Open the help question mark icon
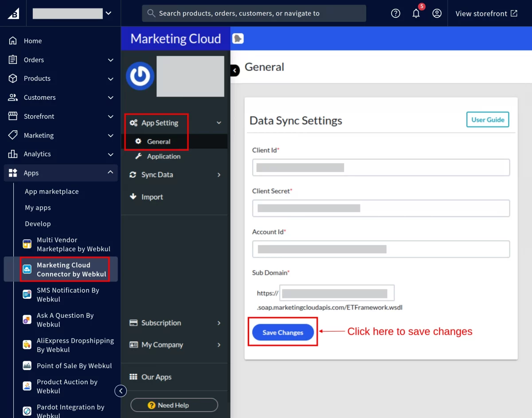Viewport: 532px width, 418px height. (x=395, y=13)
